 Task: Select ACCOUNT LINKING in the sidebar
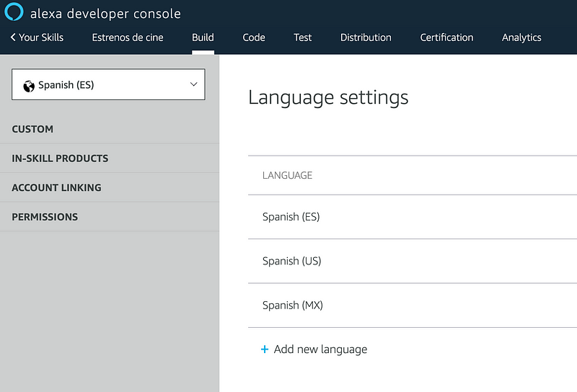56,187
